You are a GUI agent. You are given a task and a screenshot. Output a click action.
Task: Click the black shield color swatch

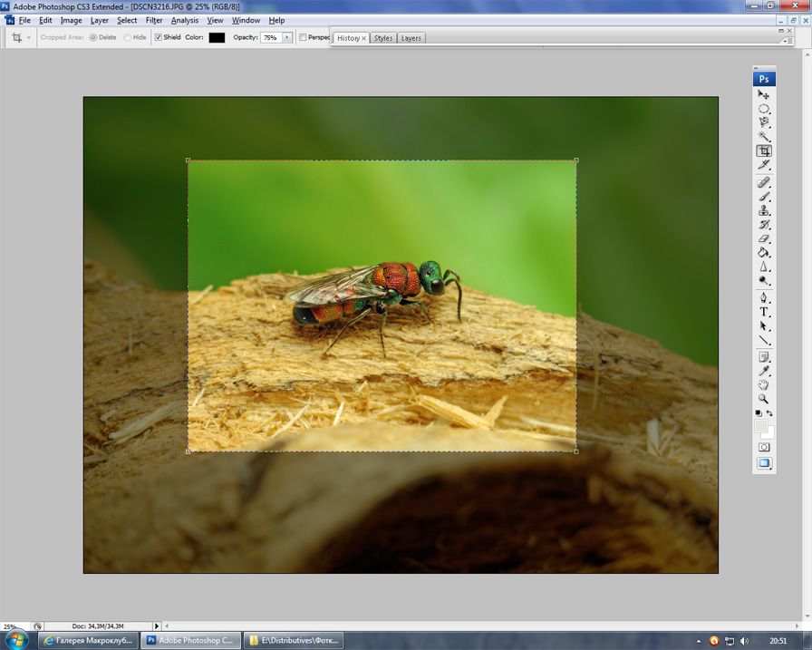(x=217, y=38)
